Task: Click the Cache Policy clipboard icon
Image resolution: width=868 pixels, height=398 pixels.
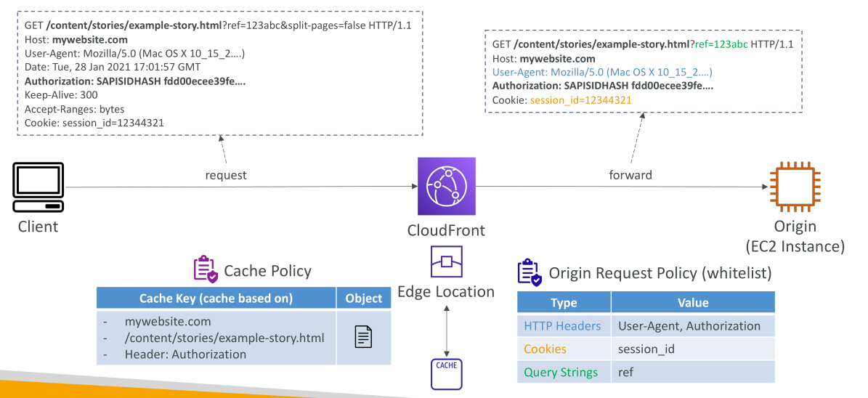Action: point(206,269)
